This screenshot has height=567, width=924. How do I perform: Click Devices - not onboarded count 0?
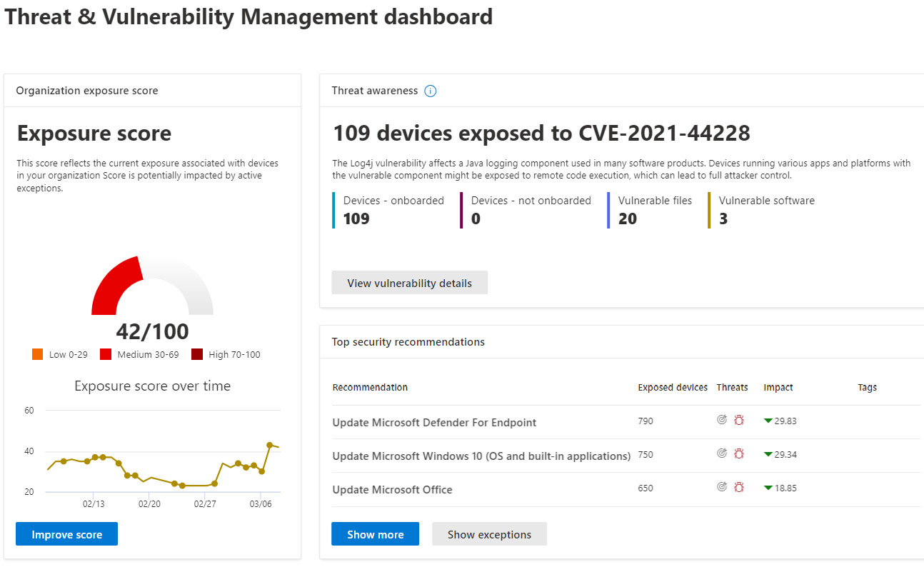tap(476, 219)
